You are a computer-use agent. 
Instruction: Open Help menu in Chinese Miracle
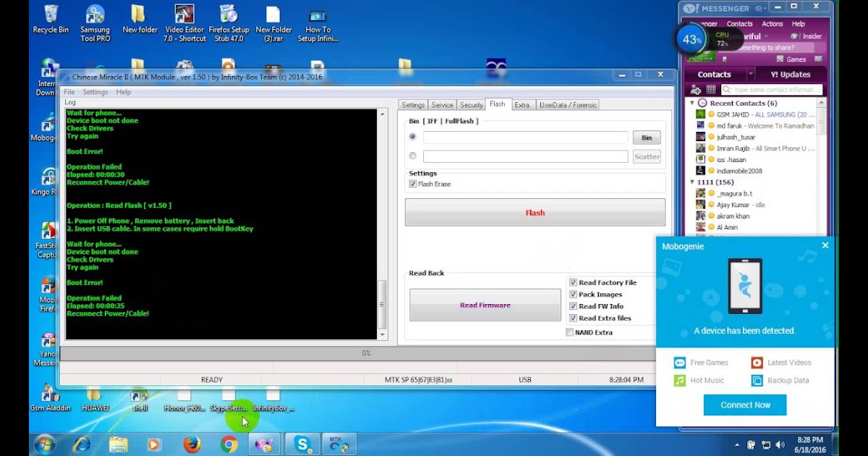pyautogui.click(x=124, y=92)
